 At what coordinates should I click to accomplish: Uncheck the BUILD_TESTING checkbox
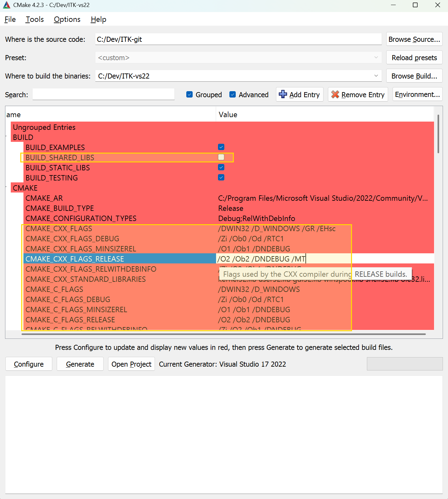point(221,177)
